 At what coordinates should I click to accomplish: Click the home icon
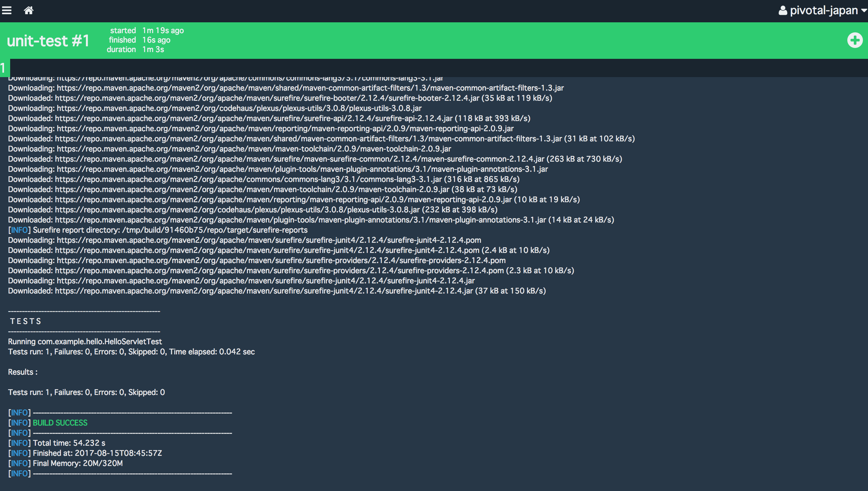coord(29,10)
